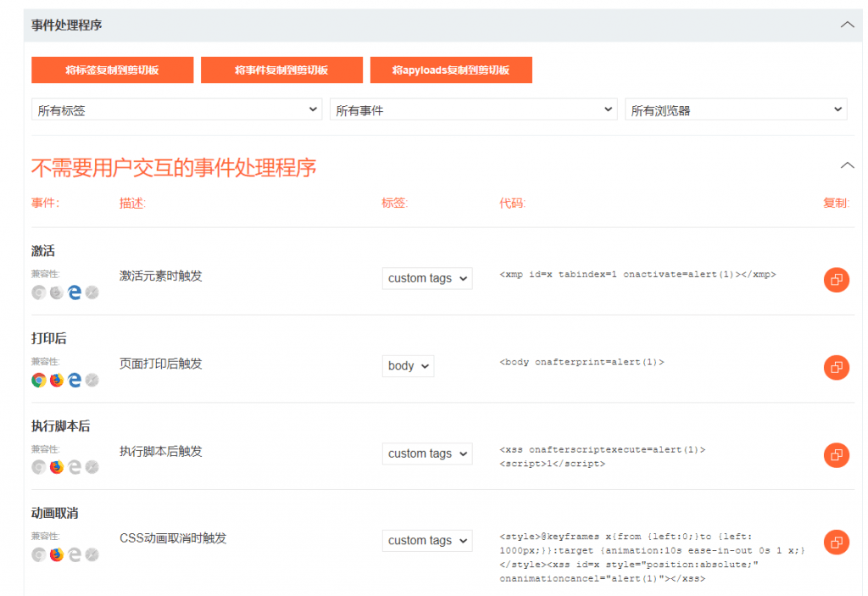Click the 将apyloads复制到剪切板 button
The width and height of the screenshot is (868, 596).
pos(451,70)
